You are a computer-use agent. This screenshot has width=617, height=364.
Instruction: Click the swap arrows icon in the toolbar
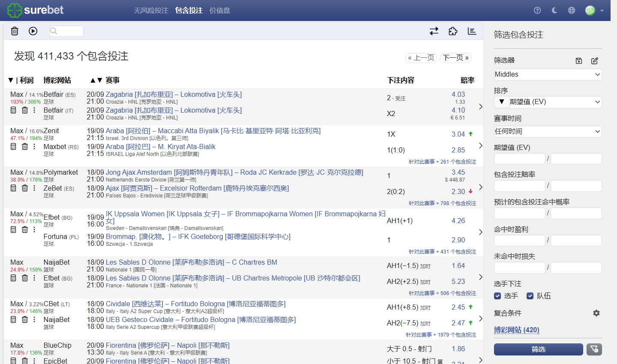click(434, 31)
